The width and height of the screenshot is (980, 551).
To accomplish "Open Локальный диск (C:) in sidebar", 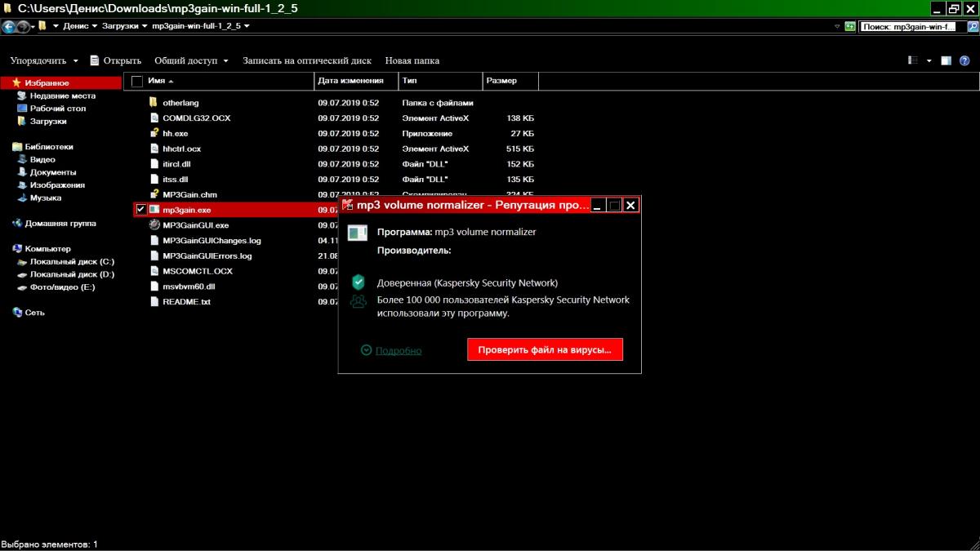I will click(72, 261).
